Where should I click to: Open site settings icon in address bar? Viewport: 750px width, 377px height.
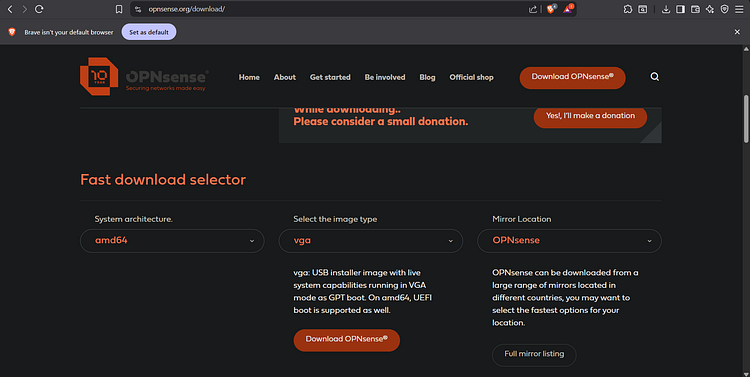[x=138, y=9]
